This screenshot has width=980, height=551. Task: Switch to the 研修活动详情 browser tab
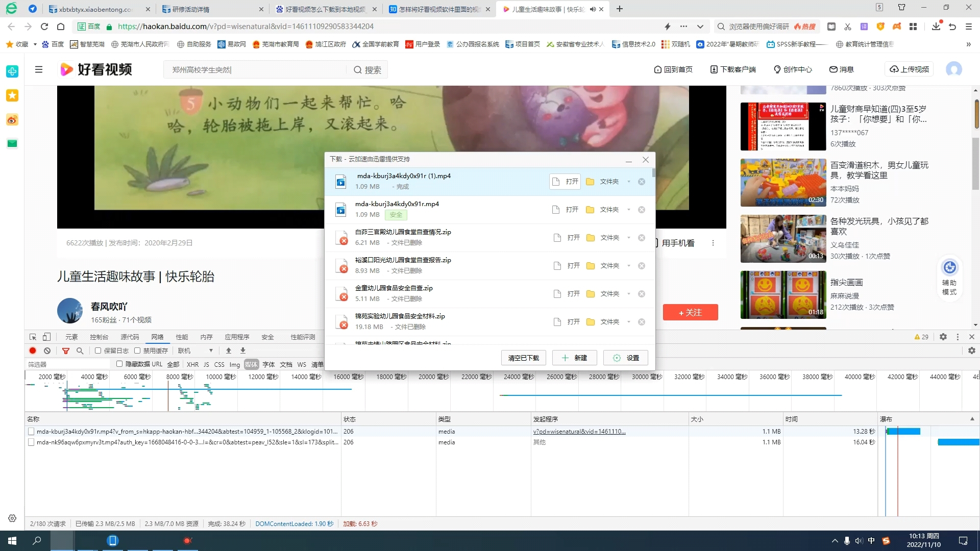pos(212,9)
